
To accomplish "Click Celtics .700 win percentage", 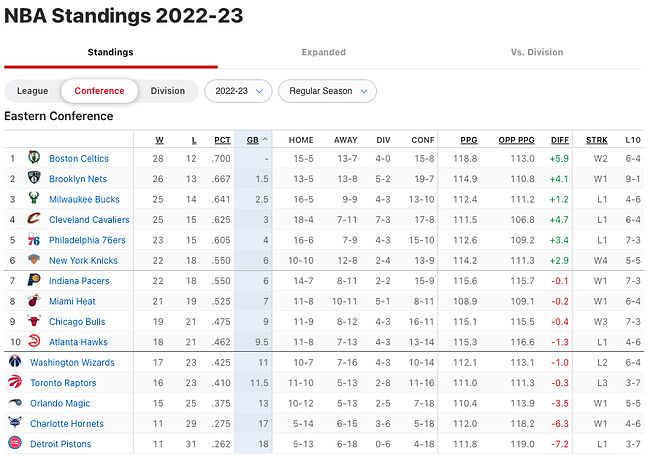I will pyautogui.click(x=221, y=158).
